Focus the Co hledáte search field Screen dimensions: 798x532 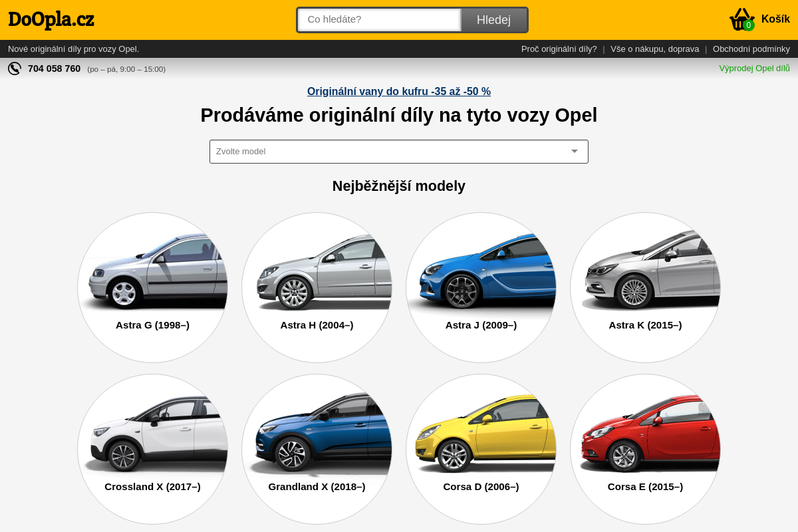pyautogui.click(x=379, y=20)
